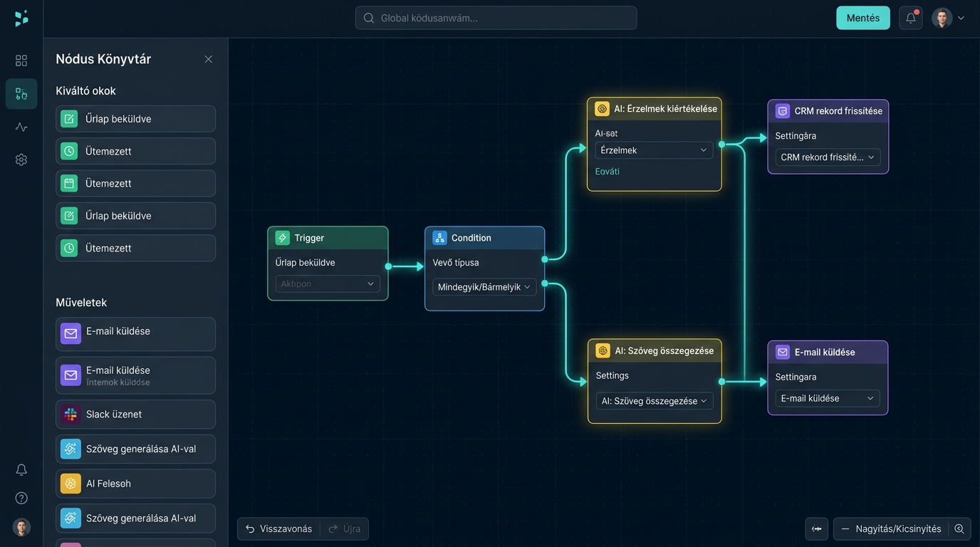The height and width of the screenshot is (547, 980).
Task: Expand the Érzelmek dropdown in AI node
Action: coord(654,150)
